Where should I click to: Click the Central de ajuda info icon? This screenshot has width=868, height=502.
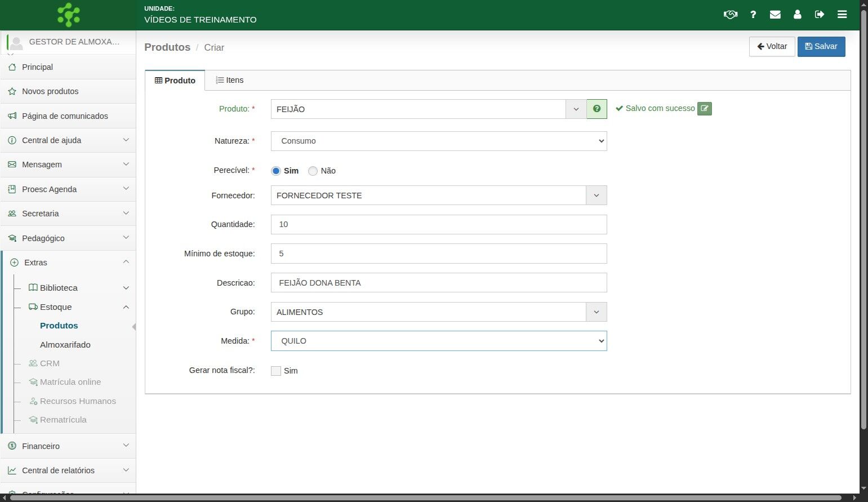click(x=12, y=140)
